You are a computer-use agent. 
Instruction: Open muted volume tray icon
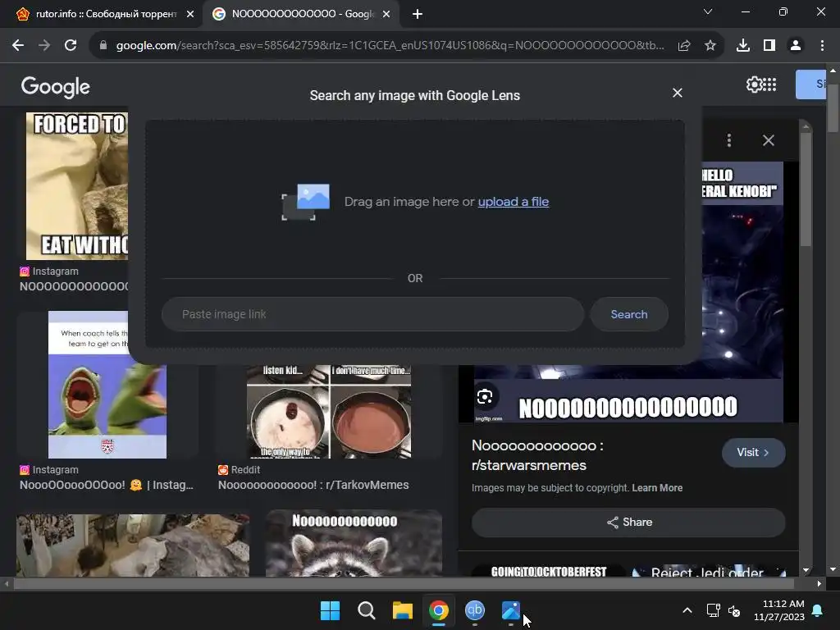click(x=734, y=610)
